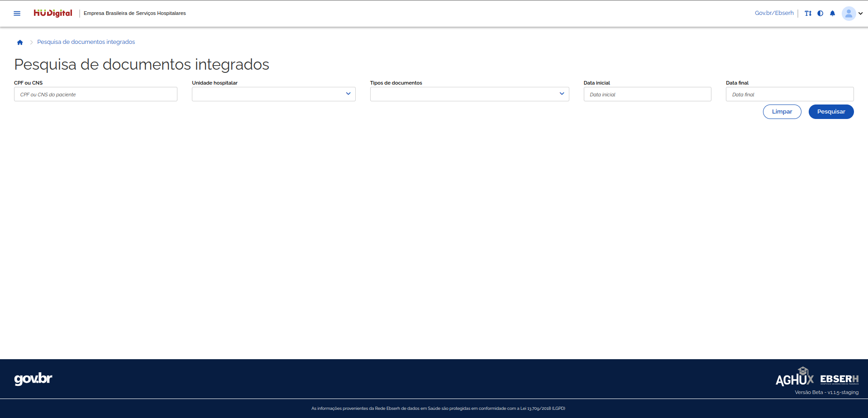Open notifications bell
The width and height of the screenshot is (868, 418).
(832, 14)
